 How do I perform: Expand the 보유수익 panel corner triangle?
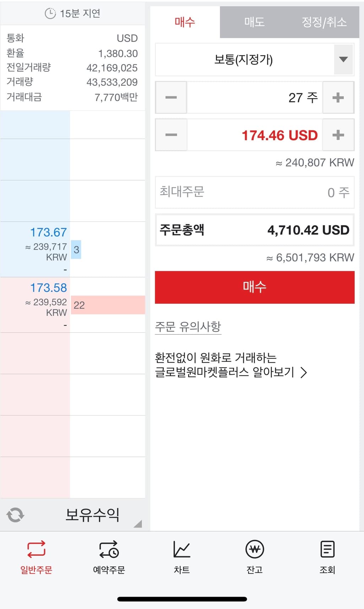138,524
